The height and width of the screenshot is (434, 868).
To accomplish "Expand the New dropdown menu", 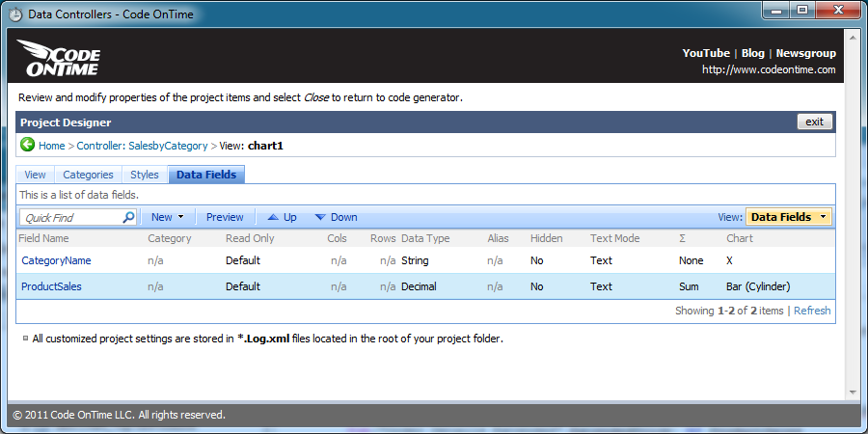I will (168, 217).
